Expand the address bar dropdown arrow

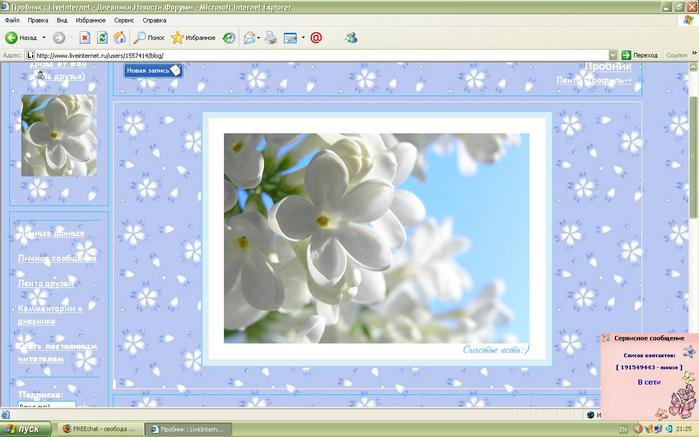[x=613, y=55]
